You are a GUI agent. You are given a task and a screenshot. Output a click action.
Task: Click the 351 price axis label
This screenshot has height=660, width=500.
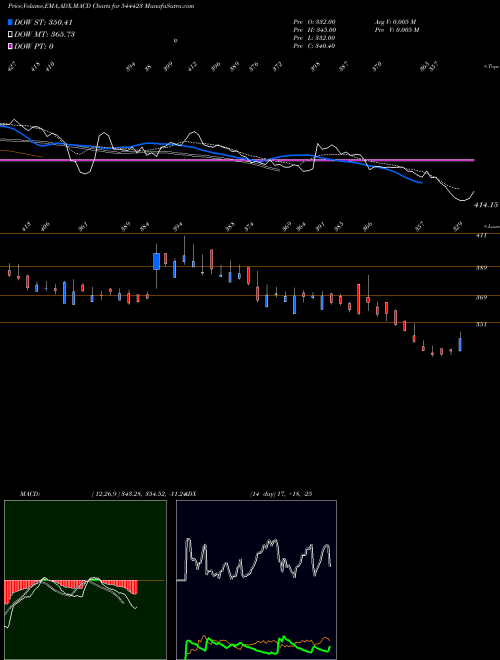pyautogui.click(x=481, y=325)
